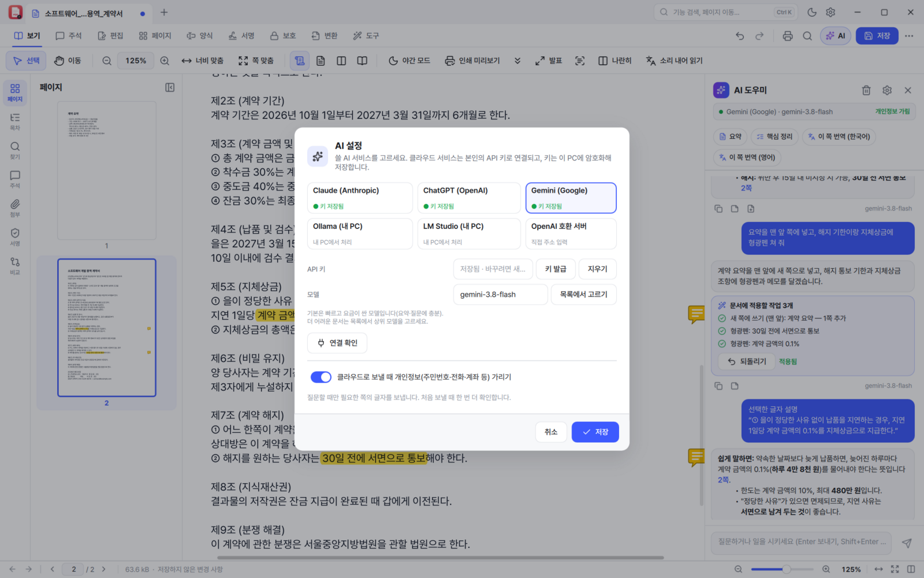Click the zoom out magnifier in toolbar
924x578 pixels.
point(107,61)
